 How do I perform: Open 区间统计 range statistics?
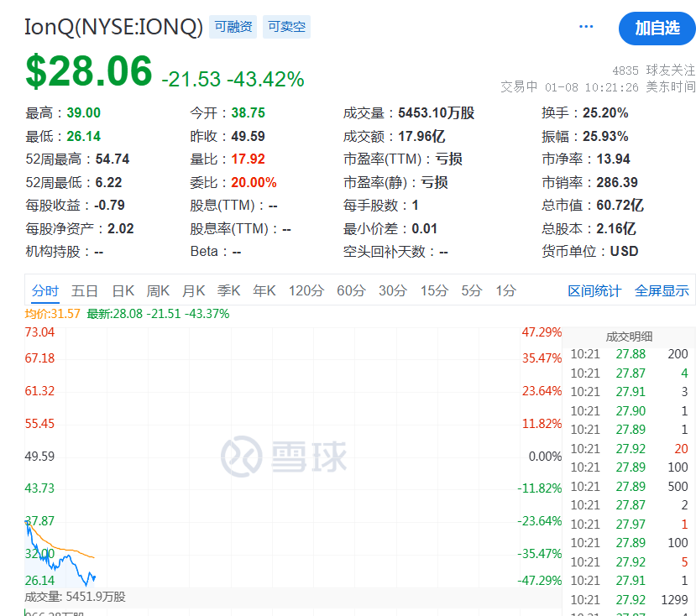(x=594, y=291)
